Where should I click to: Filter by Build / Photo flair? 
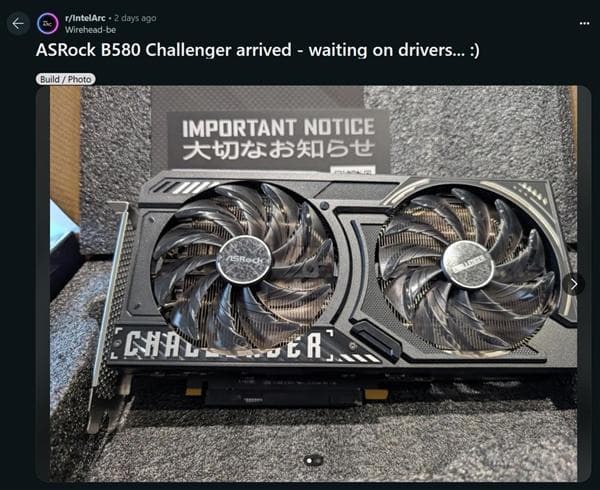point(66,79)
